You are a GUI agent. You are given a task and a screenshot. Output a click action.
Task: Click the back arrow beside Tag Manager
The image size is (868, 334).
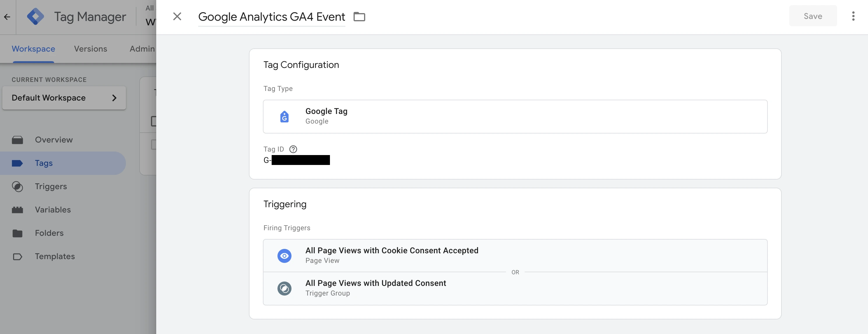coord(7,17)
